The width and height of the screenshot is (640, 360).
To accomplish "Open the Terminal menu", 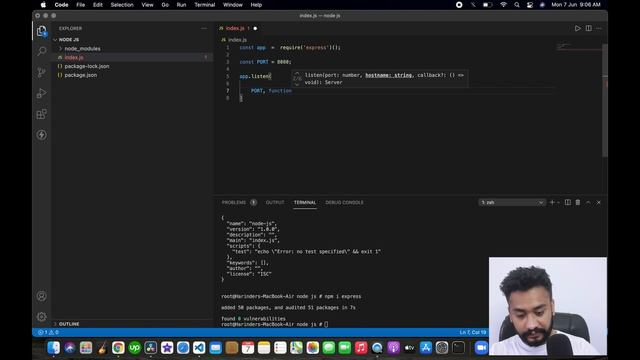I will [x=204, y=5].
